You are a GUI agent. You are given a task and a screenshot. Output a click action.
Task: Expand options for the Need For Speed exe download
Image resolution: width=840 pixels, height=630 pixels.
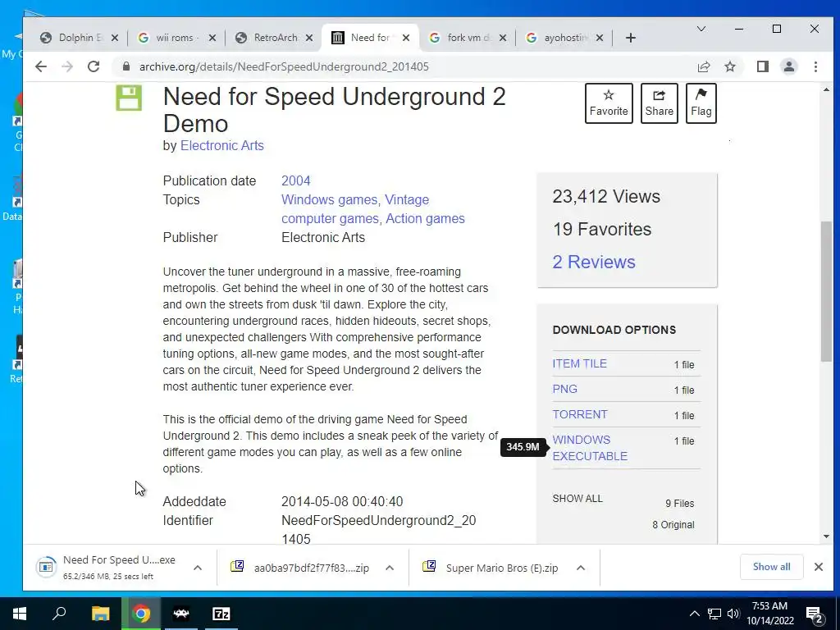point(197,568)
